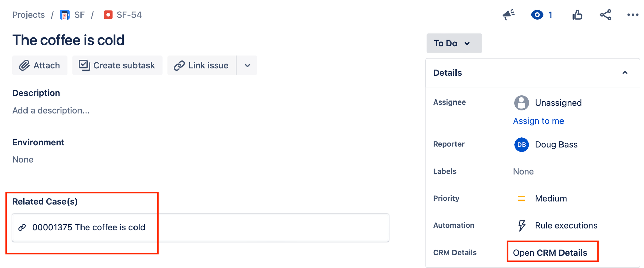Go to Projects in the breadcrumb

[29, 15]
